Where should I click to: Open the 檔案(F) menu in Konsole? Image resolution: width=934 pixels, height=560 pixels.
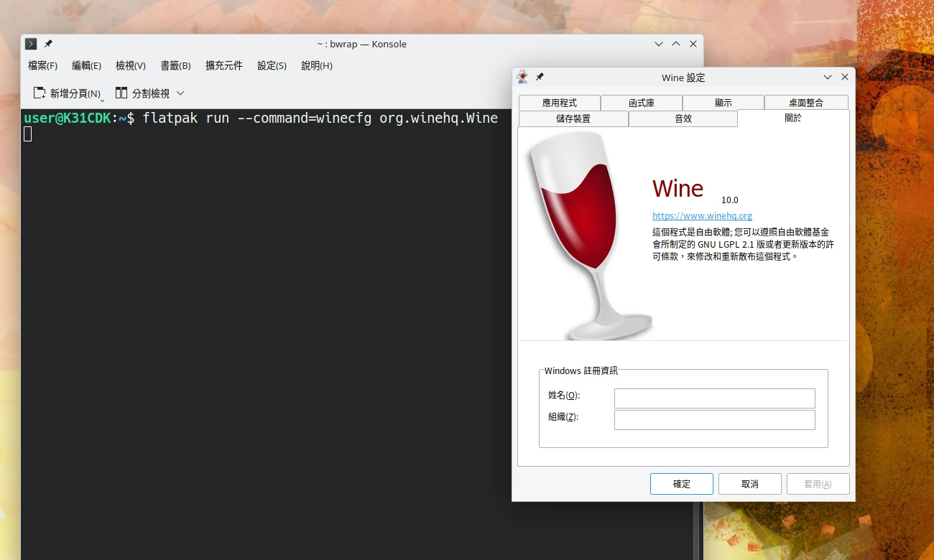(x=42, y=65)
